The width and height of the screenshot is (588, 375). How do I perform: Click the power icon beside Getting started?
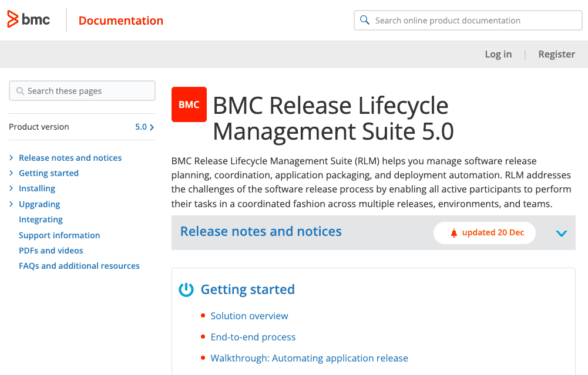pyautogui.click(x=186, y=289)
